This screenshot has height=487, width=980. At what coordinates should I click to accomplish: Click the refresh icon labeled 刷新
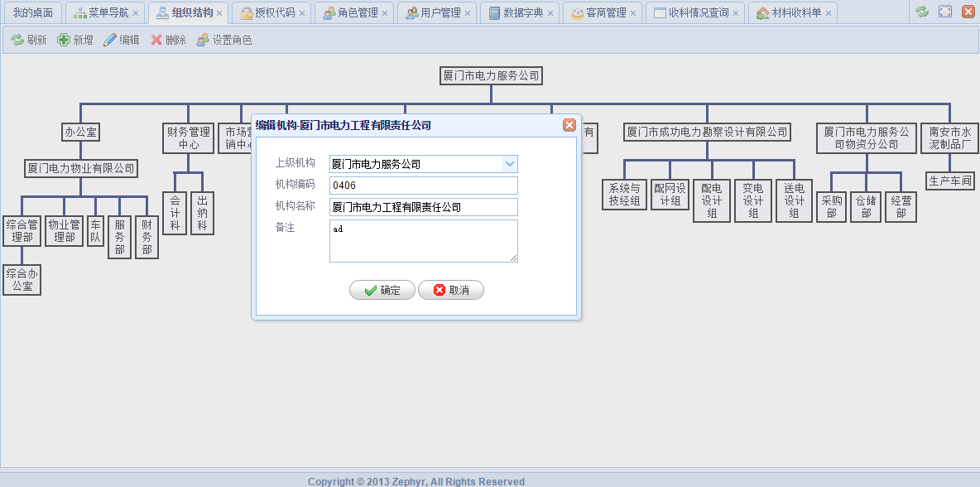[17, 40]
